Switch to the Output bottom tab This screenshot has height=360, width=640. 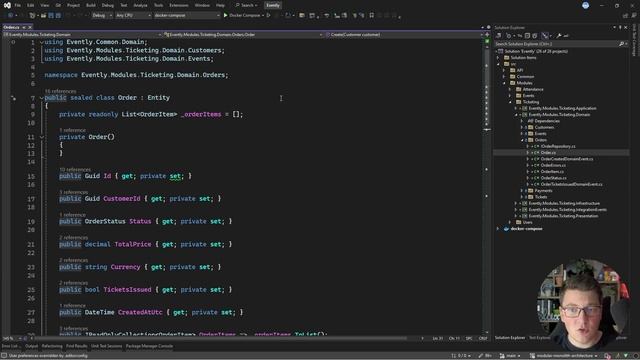tap(31, 346)
